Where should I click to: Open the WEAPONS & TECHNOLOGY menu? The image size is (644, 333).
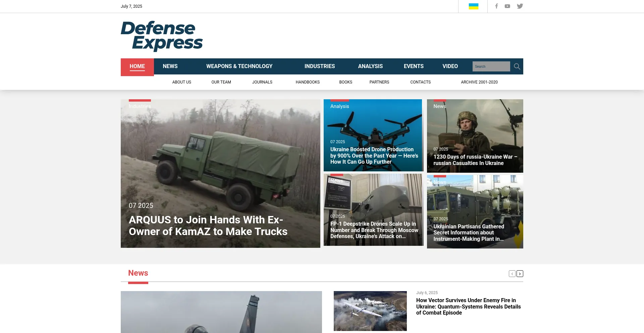click(239, 66)
